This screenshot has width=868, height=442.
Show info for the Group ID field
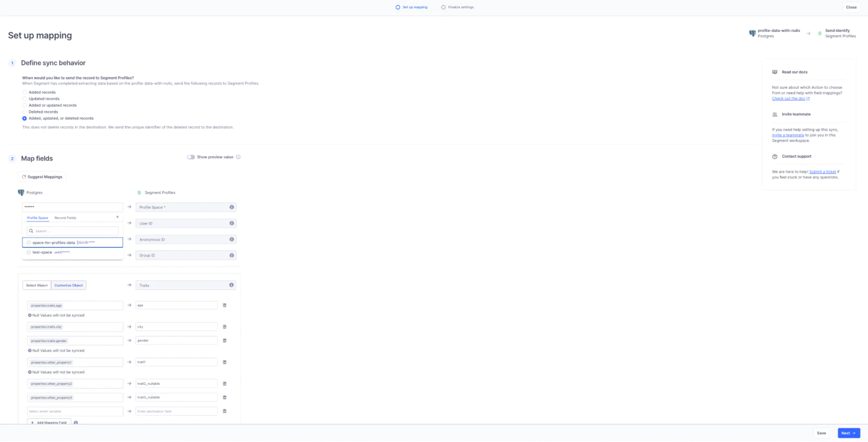coord(232,255)
